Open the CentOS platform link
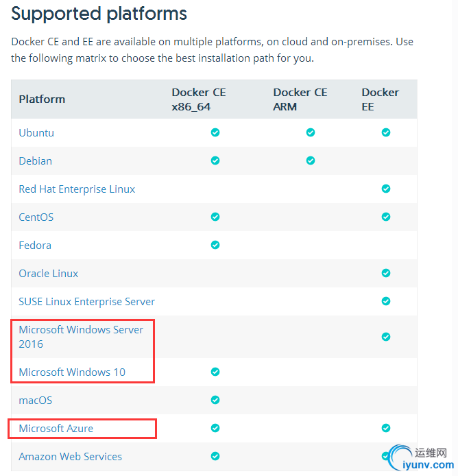 click(x=36, y=217)
